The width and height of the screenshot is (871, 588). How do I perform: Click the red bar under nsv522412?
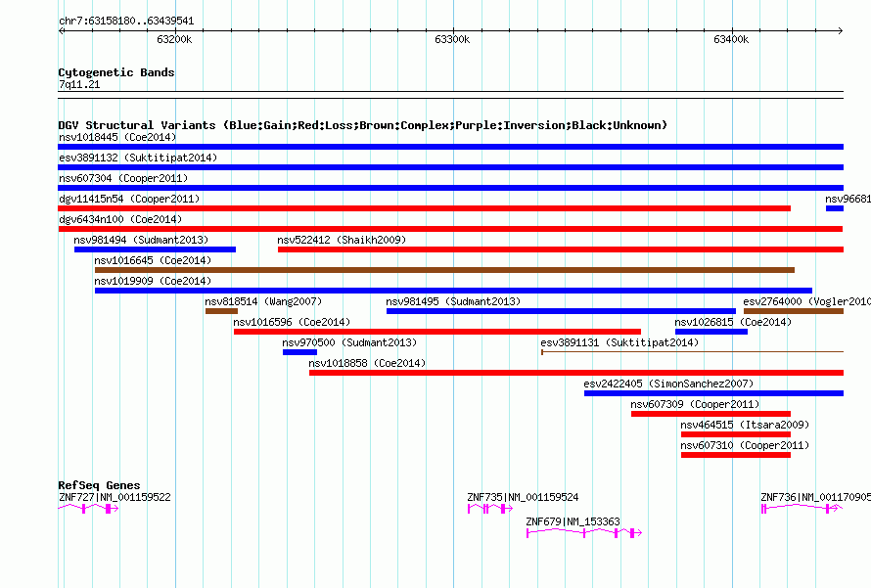coord(561,249)
